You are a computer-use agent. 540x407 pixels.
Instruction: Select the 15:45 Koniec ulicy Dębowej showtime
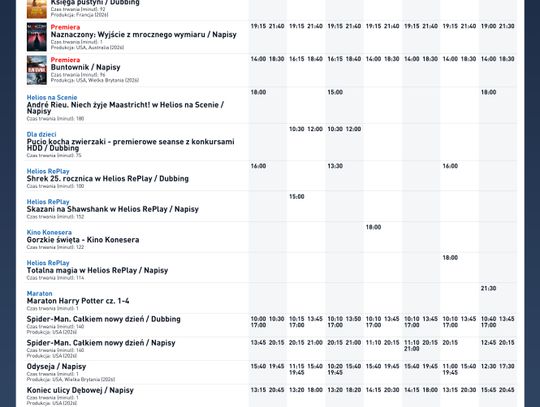click(488, 390)
